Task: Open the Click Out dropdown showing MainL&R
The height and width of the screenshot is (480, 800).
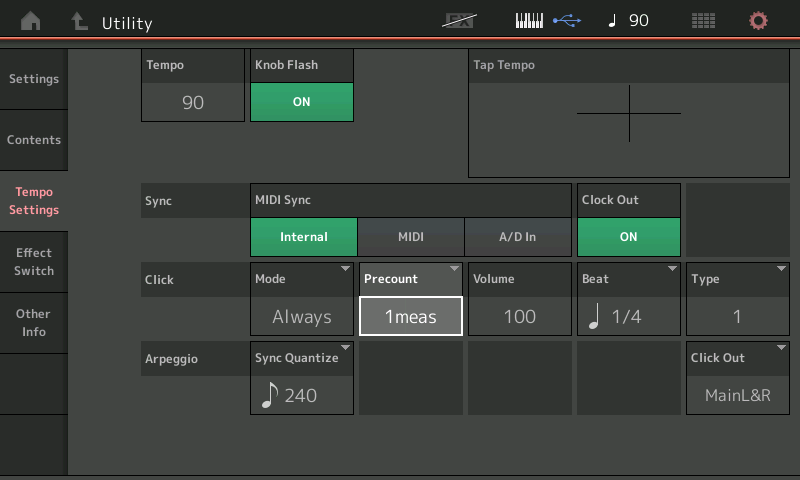Action: coord(738,378)
